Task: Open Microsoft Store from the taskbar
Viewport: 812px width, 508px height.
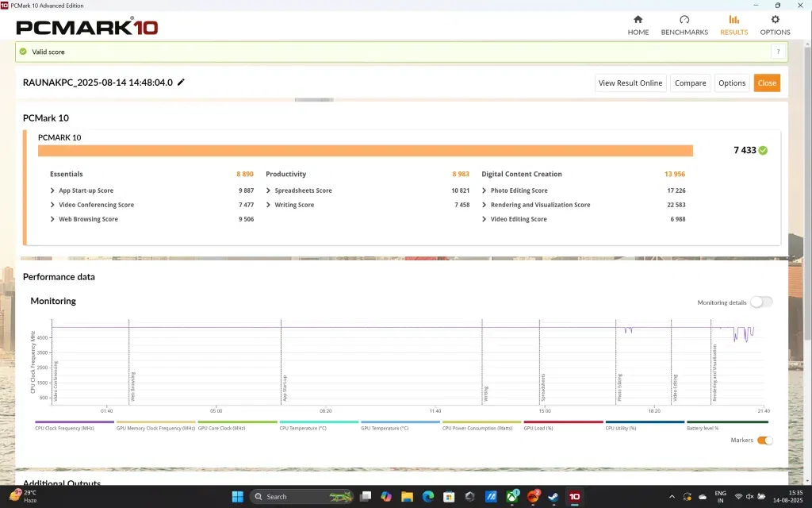Action: click(x=449, y=497)
